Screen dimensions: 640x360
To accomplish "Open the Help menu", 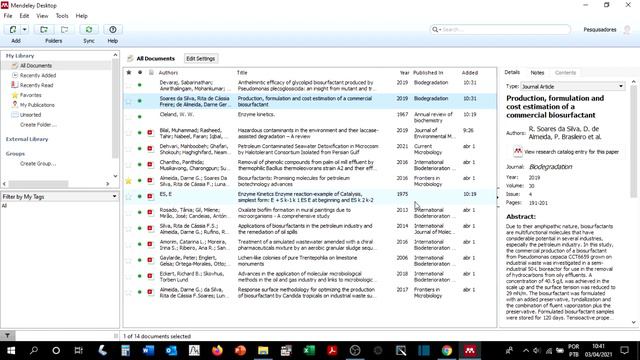I will 82,16.
